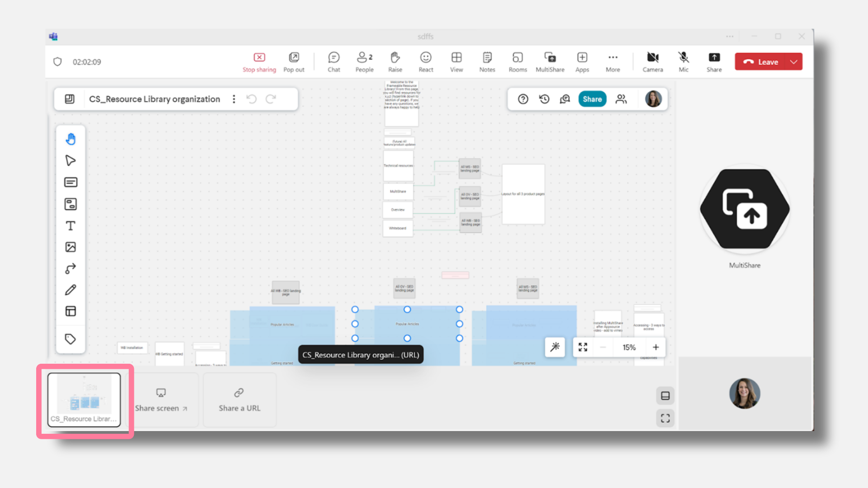
Task: Open the templates frame tool
Action: click(x=71, y=311)
